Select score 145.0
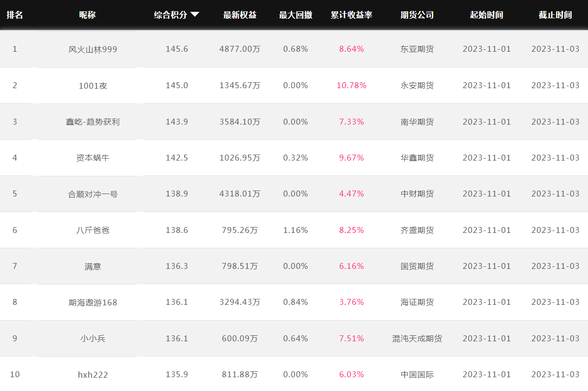 (177, 86)
